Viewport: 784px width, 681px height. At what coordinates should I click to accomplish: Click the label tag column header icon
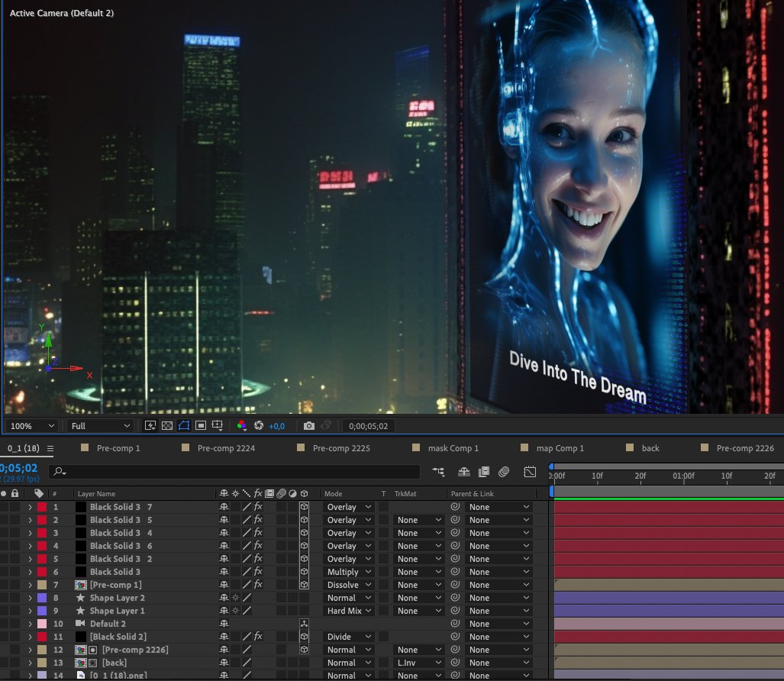pyautogui.click(x=39, y=493)
